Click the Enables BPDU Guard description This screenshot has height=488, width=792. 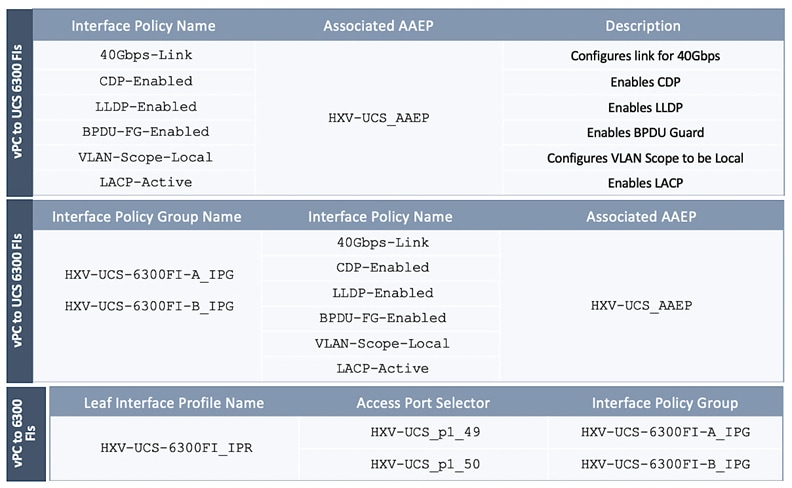[x=645, y=132]
